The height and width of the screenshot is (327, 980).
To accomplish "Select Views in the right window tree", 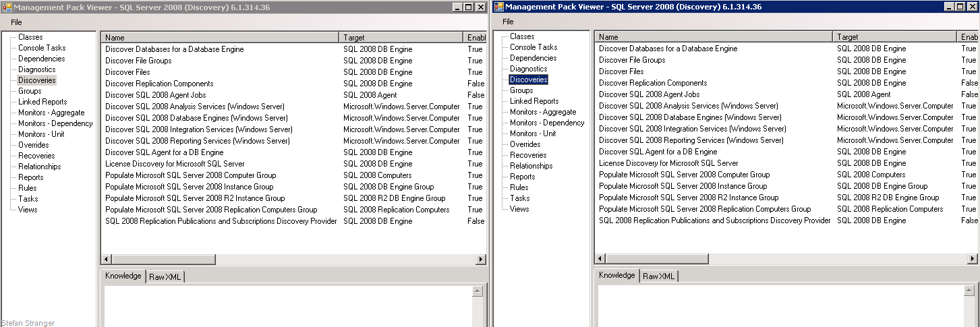I will click(x=519, y=209).
